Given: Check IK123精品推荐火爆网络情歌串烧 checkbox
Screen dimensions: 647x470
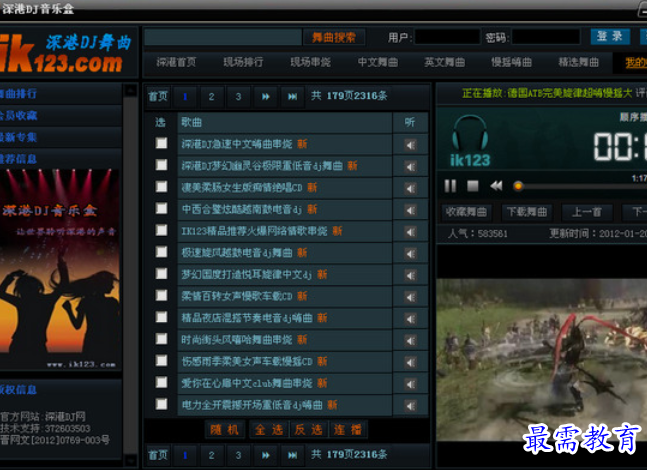Looking at the screenshot, I should coord(161,230).
